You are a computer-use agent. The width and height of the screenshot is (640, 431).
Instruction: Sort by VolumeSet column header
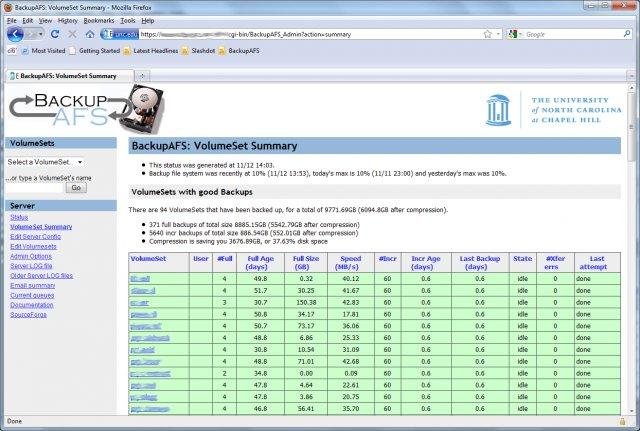pyautogui.click(x=148, y=259)
